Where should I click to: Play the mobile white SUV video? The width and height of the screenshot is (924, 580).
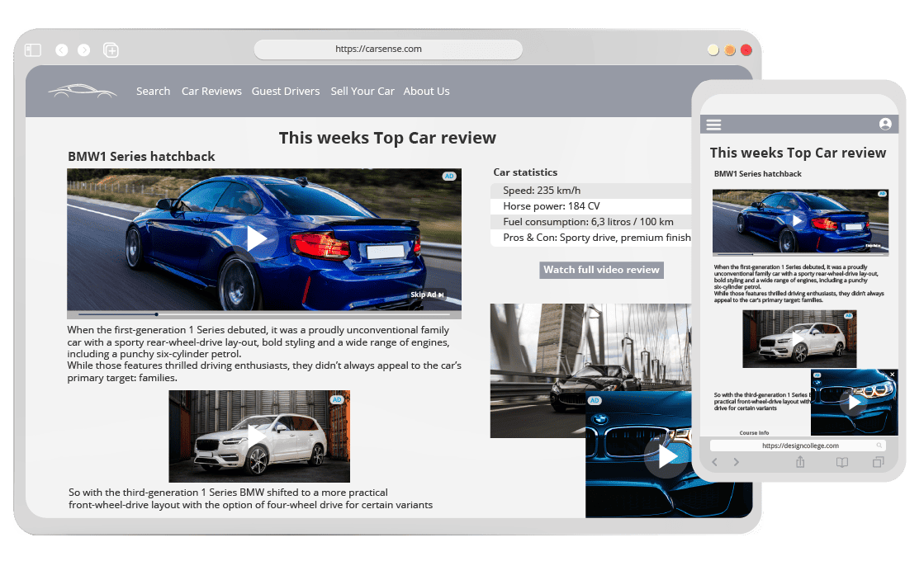pyautogui.click(x=796, y=339)
